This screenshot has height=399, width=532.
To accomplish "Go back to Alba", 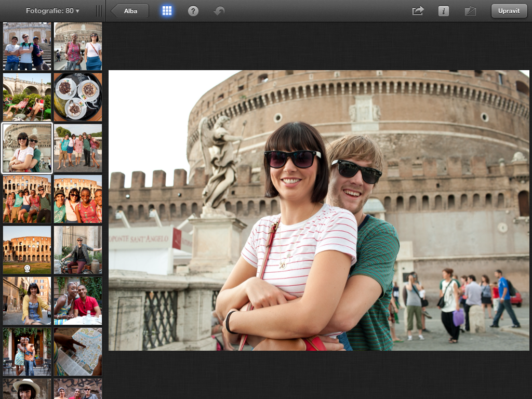I will click(130, 11).
